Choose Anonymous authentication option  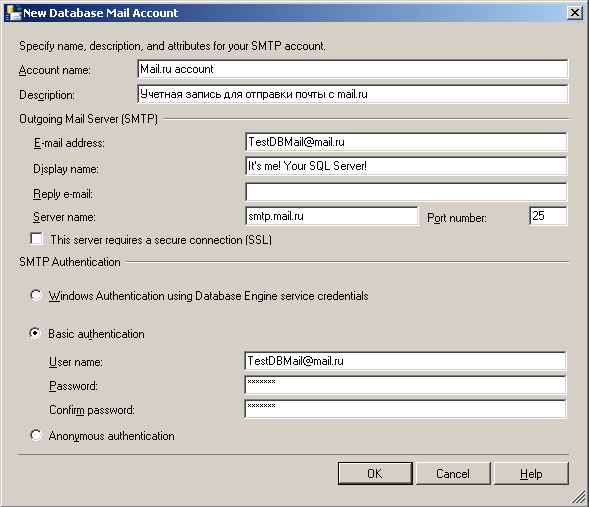36,435
